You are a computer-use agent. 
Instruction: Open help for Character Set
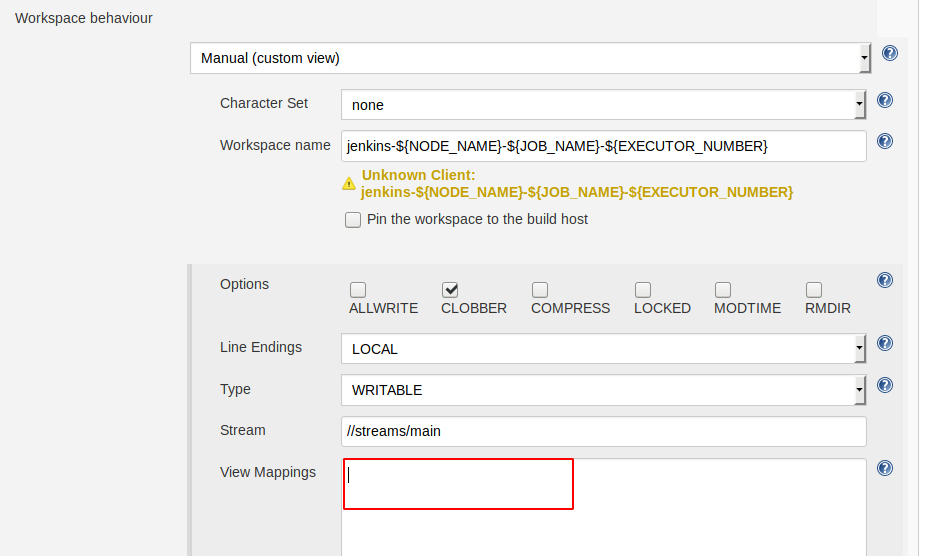click(884, 100)
